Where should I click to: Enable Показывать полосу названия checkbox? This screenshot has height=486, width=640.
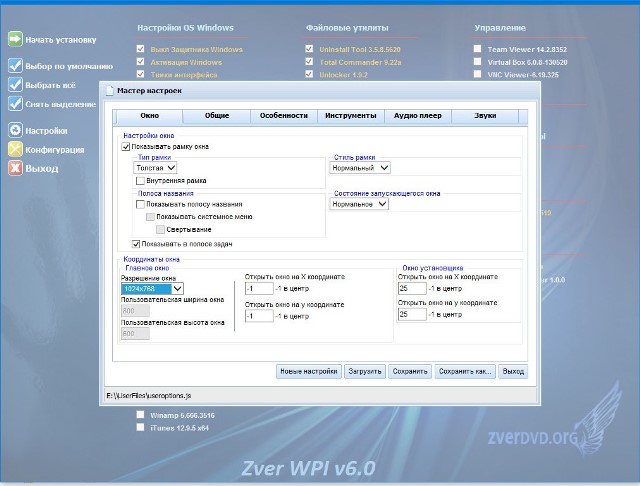140,204
